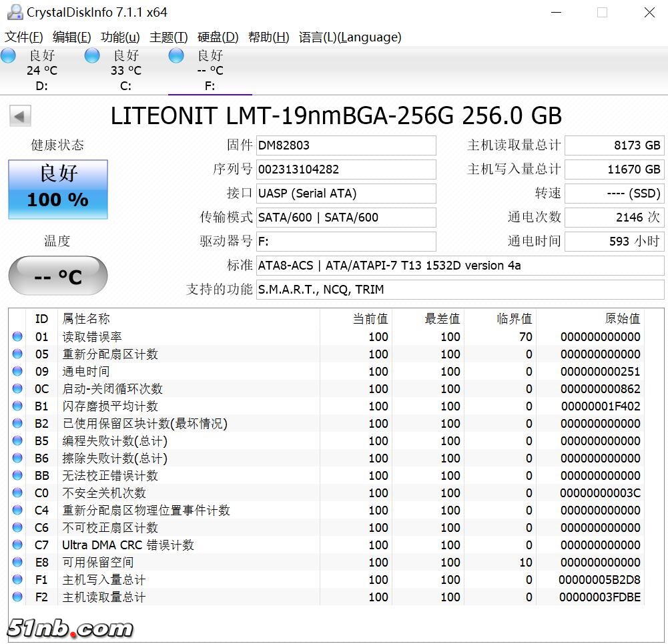668x644 pixels.
Task: Select raw value 00000003FDBE
Action: [600, 597]
